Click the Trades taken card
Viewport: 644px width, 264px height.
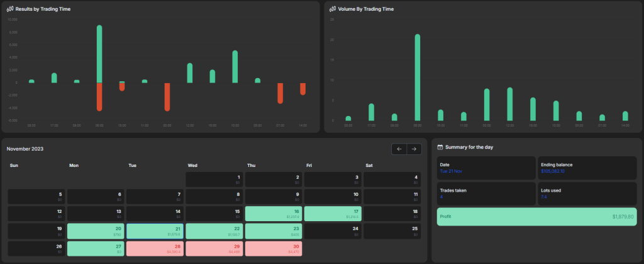coord(486,193)
